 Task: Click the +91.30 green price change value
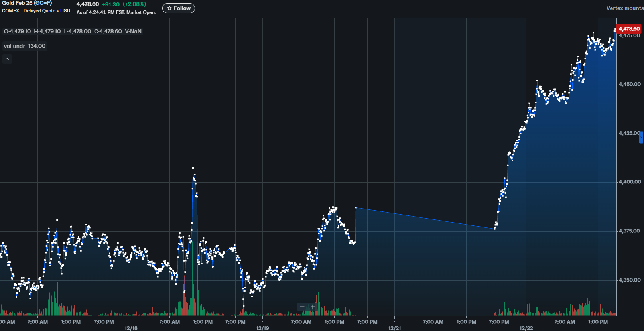tap(111, 4)
